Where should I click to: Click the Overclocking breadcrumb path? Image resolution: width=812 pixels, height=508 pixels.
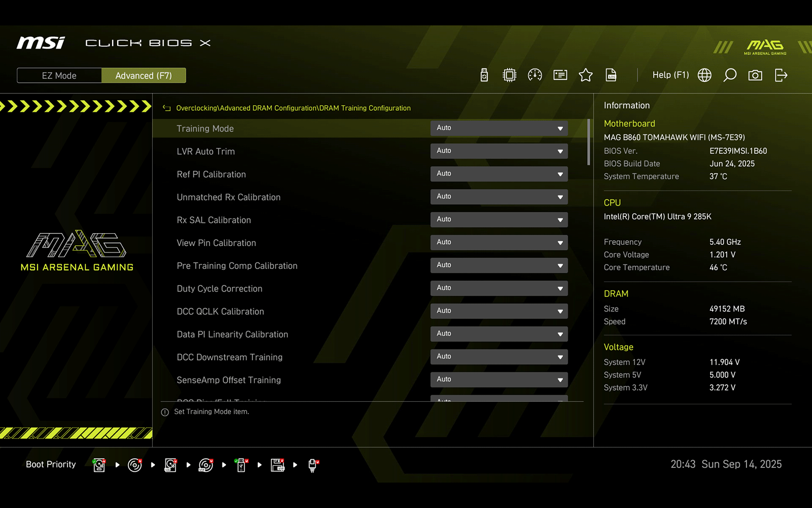click(x=293, y=108)
